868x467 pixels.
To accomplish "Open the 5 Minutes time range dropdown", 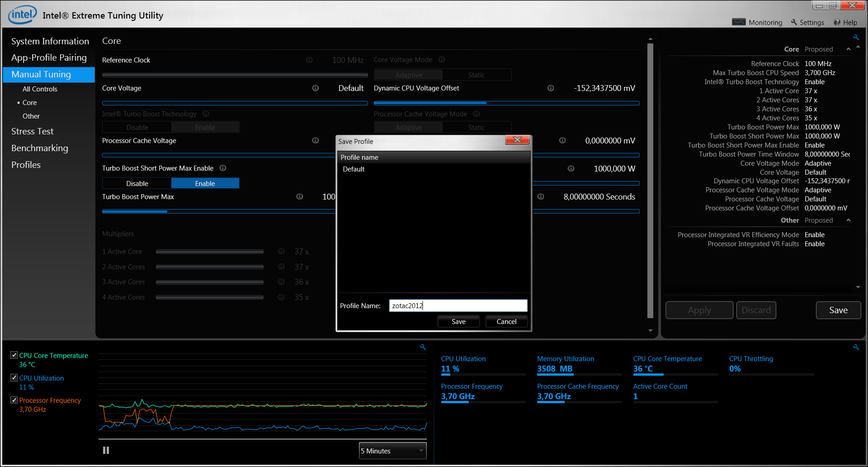I will coord(392,451).
